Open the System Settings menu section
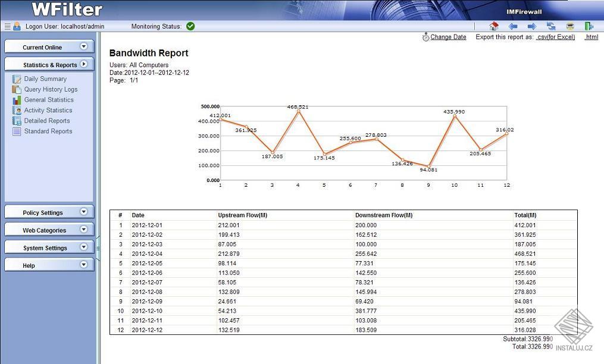 click(49, 247)
